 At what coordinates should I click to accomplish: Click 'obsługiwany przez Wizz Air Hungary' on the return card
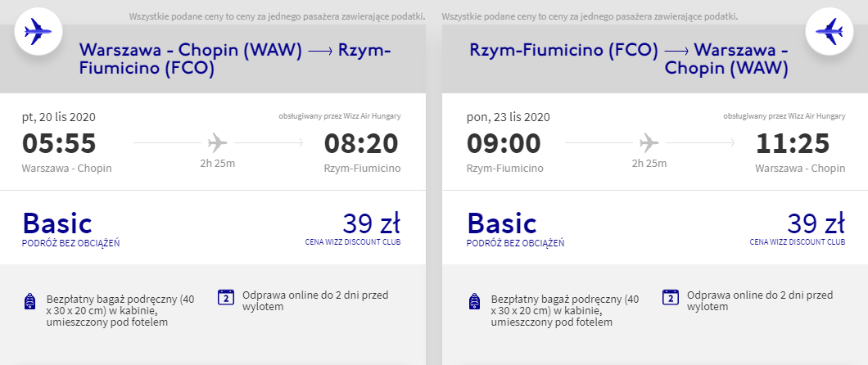pyautogui.click(x=784, y=116)
